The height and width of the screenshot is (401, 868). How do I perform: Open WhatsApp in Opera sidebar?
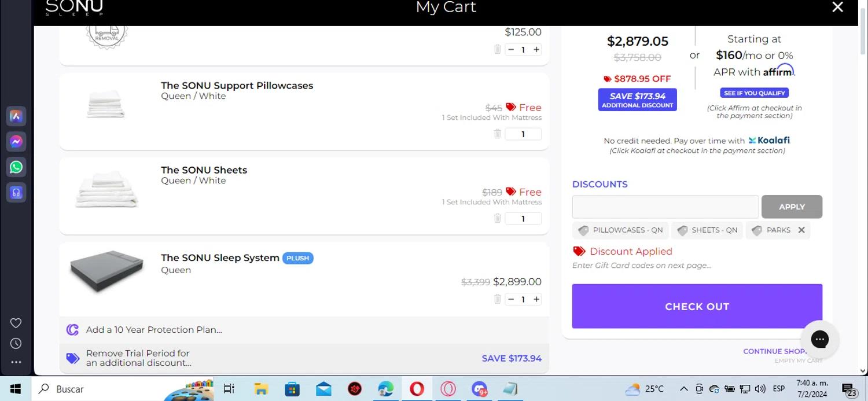point(16,167)
